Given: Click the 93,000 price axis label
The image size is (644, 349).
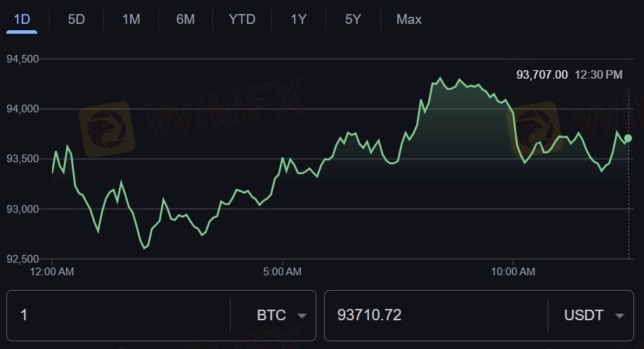Looking at the screenshot, I should coord(22,209).
